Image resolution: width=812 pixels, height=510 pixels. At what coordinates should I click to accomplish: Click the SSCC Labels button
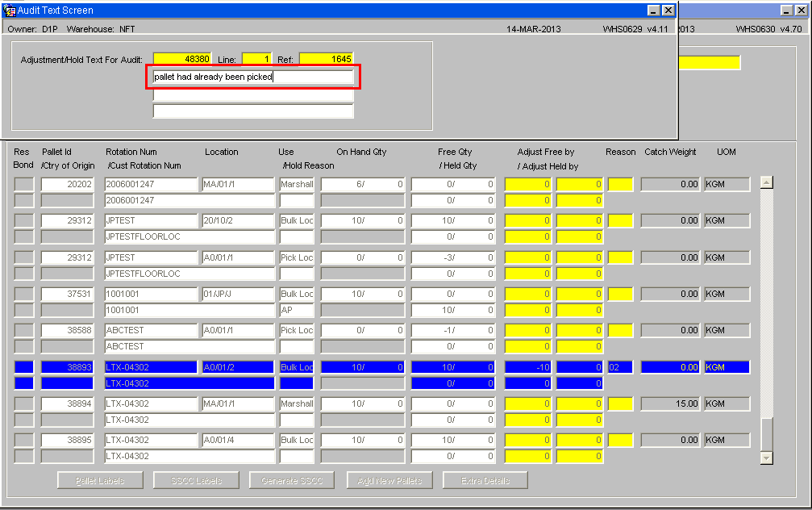[196, 480]
